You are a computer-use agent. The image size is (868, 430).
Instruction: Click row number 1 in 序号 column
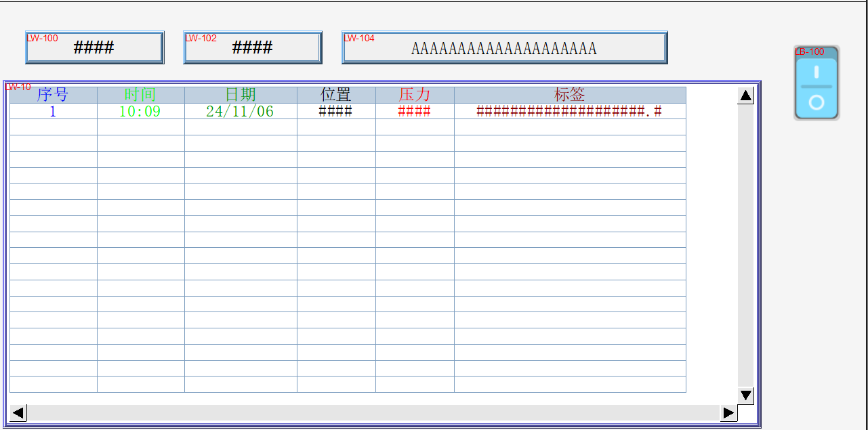coord(53,111)
